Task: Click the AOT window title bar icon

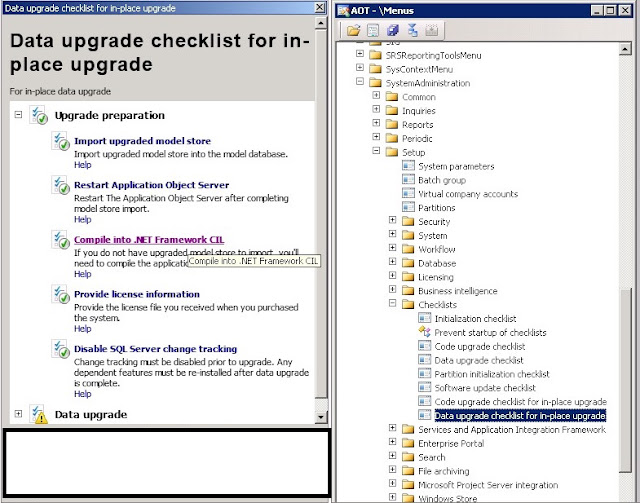Action: tap(344, 10)
